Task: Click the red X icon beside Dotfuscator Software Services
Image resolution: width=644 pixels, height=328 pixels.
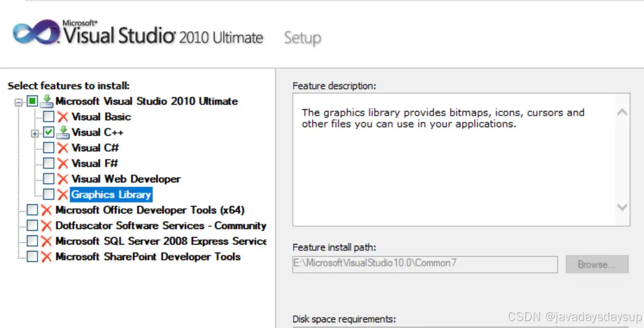Action: [x=46, y=226]
